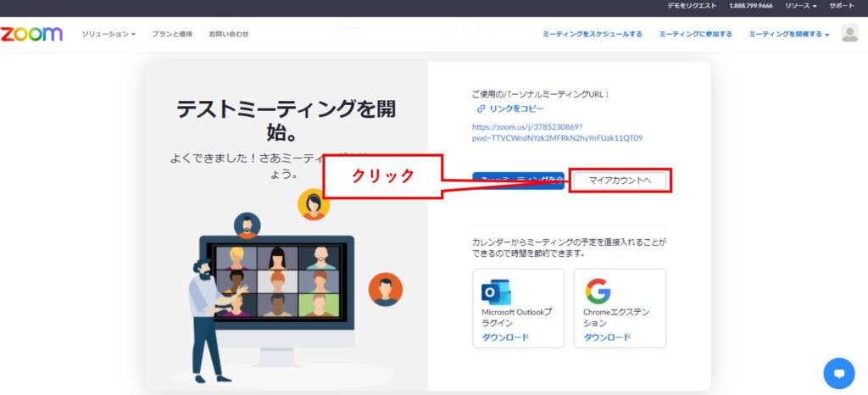
Task: Expand the リソース dropdown in top bar
Action: 800,6
